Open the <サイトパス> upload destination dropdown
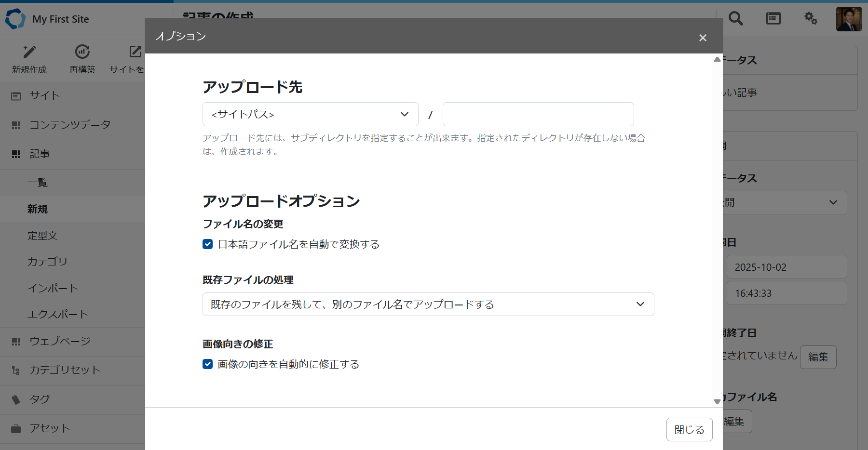Screen dimensions: 868x450 (310, 114)
